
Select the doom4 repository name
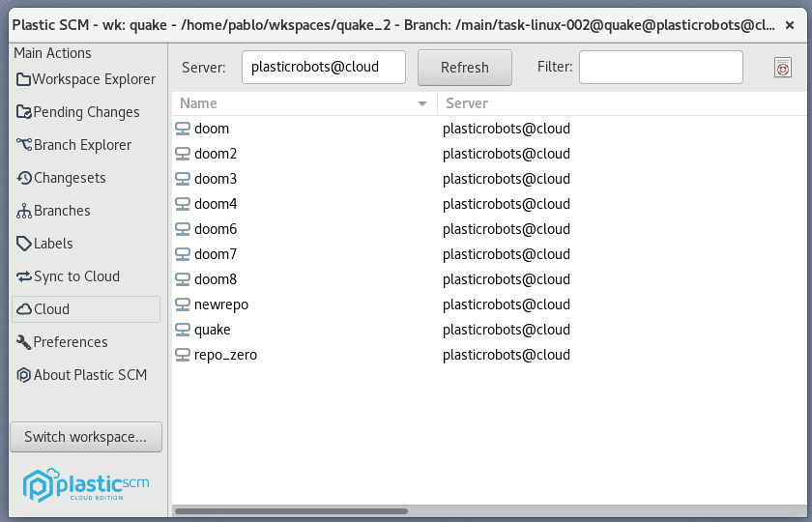point(216,204)
